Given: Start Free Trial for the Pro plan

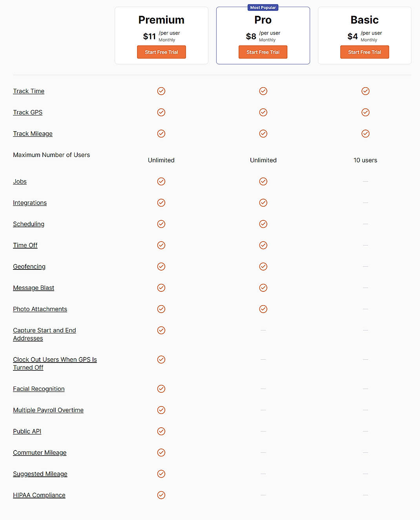Looking at the screenshot, I should pyautogui.click(x=263, y=52).
